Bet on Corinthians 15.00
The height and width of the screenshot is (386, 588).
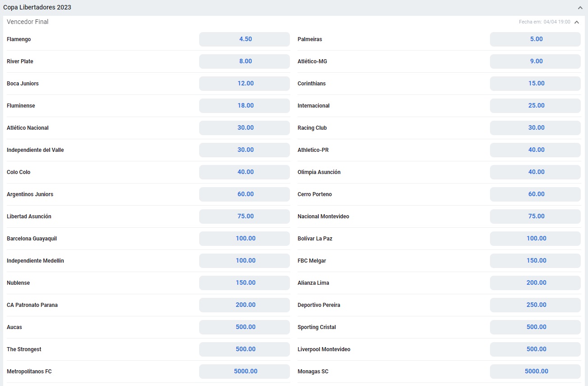tap(535, 84)
